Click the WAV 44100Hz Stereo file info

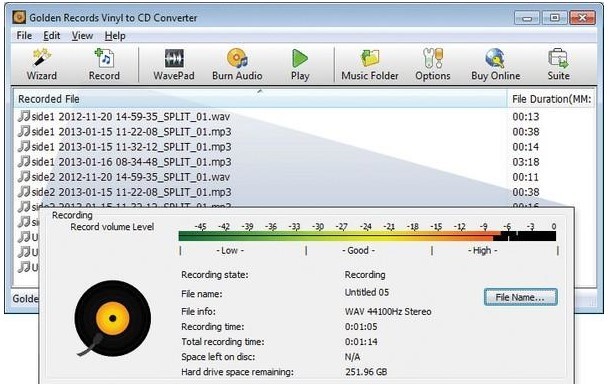(388, 312)
